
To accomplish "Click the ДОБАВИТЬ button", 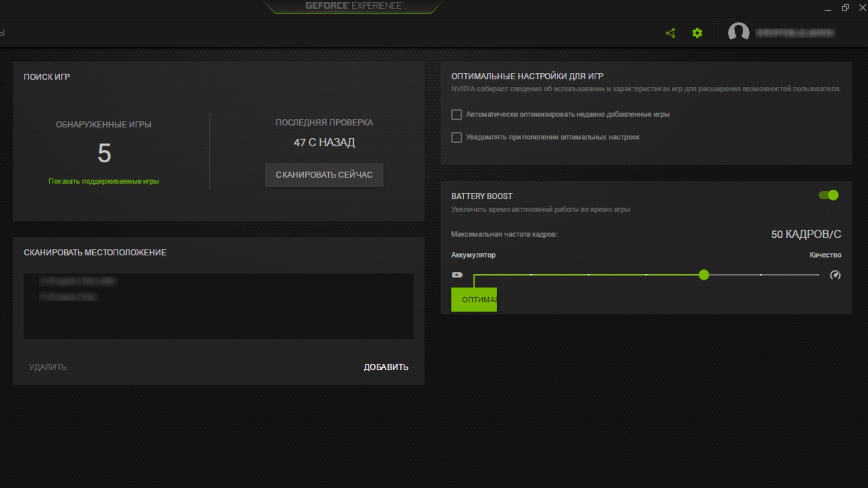I will [x=386, y=367].
